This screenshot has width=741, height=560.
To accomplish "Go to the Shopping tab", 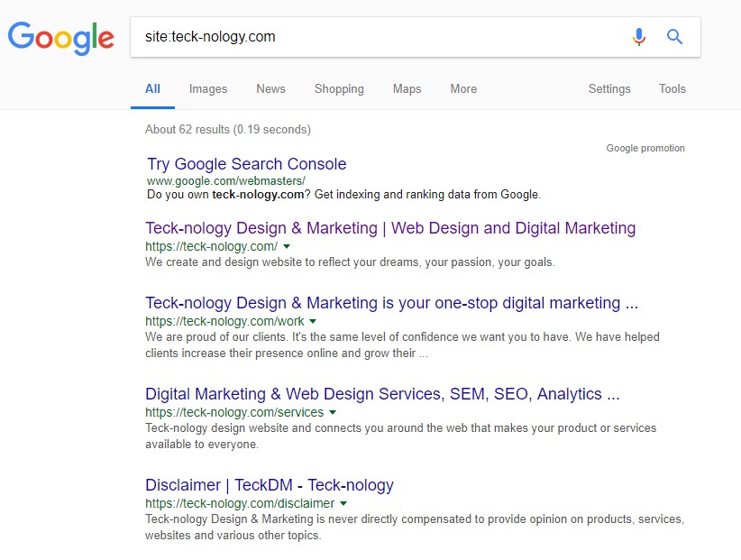I will click(x=339, y=89).
